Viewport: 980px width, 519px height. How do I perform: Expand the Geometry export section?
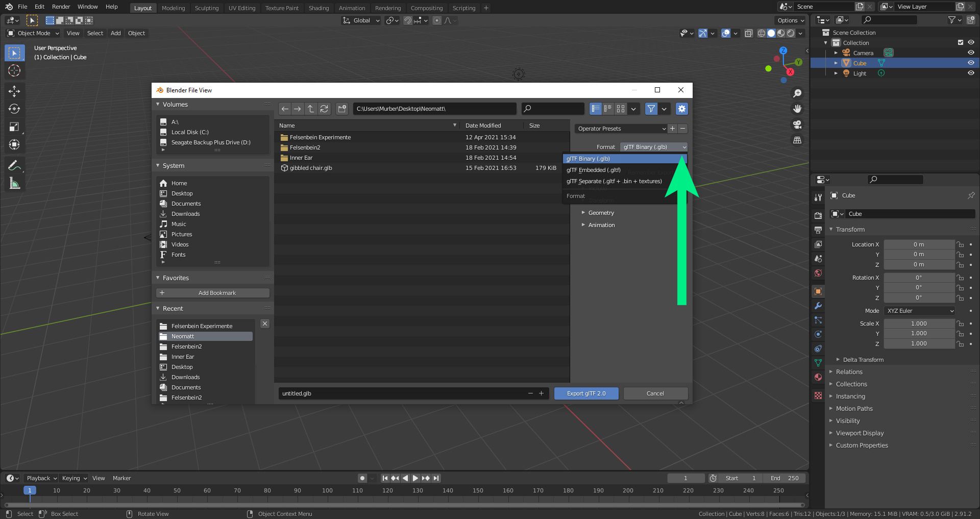601,213
